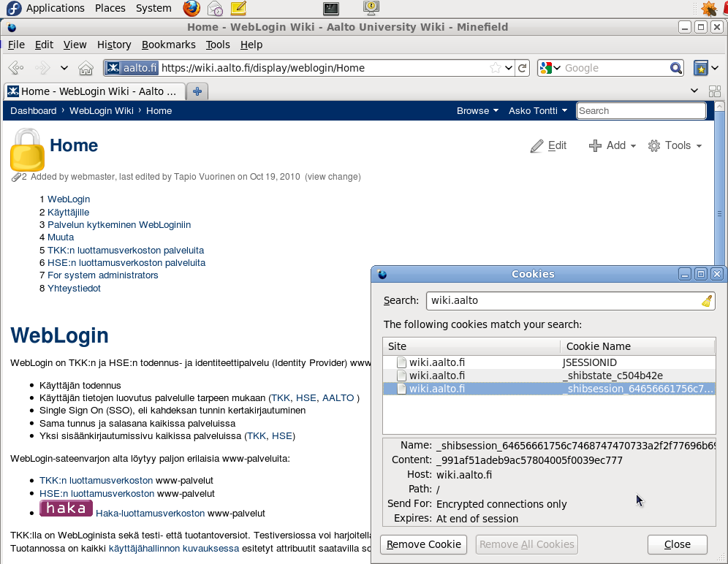This screenshot has height=564, width=728.
Task: Open the View menu
Action: (x=75, y=45)
